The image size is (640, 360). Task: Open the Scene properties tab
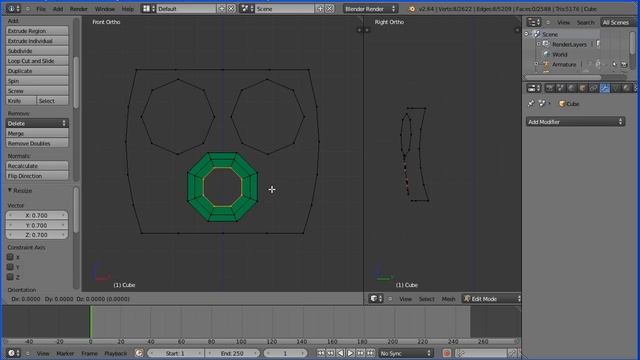pyautogui.click(x=560, y=88)
